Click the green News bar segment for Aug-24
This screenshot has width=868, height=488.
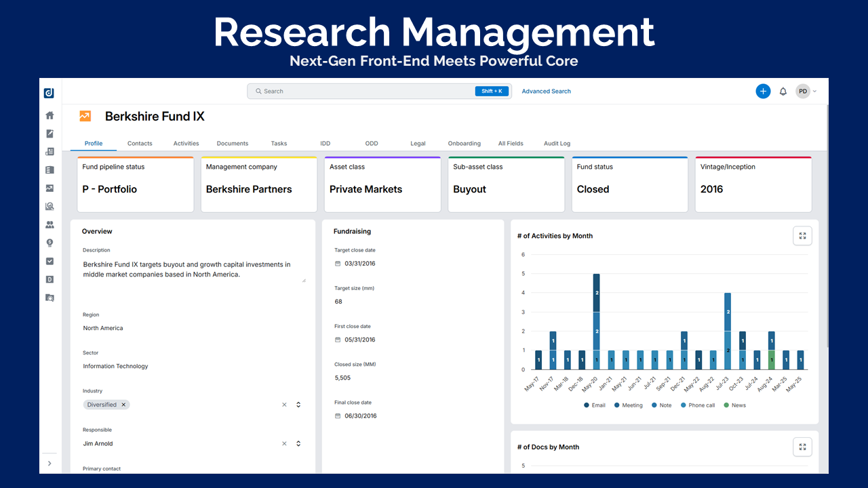click(x=771, y=360)
